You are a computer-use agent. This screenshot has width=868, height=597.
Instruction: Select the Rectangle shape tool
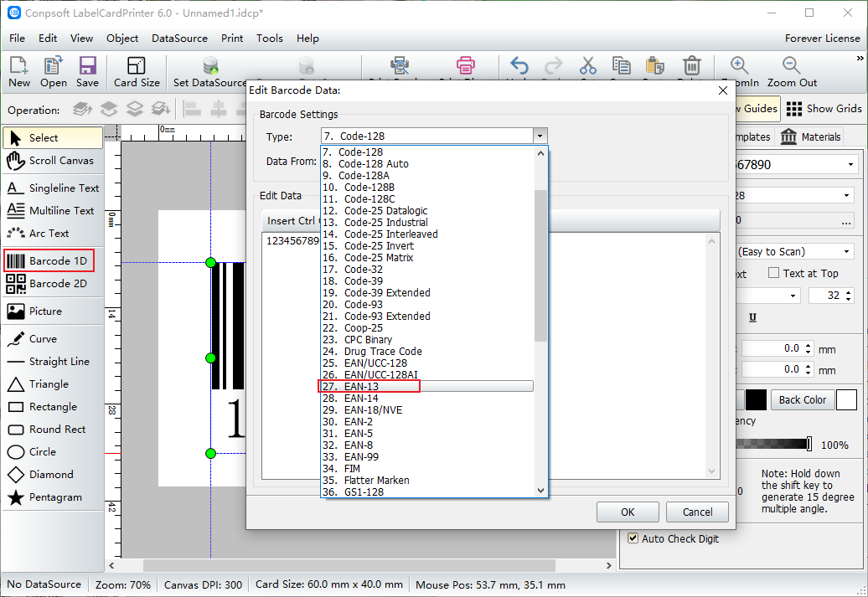point(53,407)
